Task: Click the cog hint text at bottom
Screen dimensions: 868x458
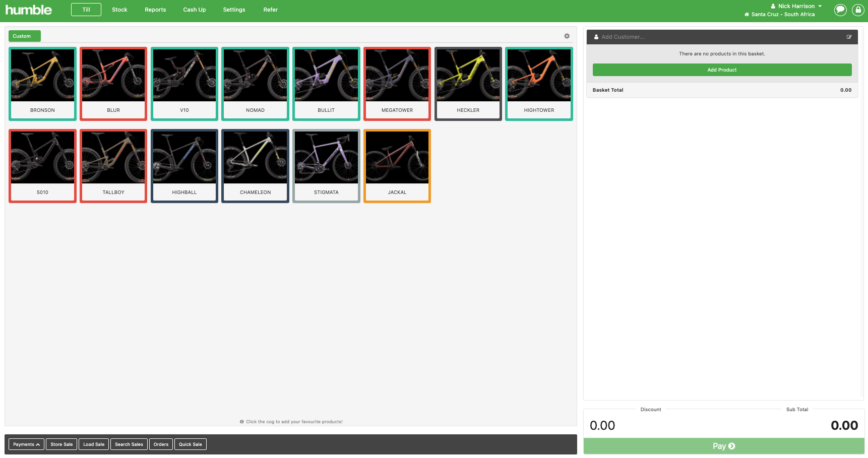Action: tap(291, 422)
